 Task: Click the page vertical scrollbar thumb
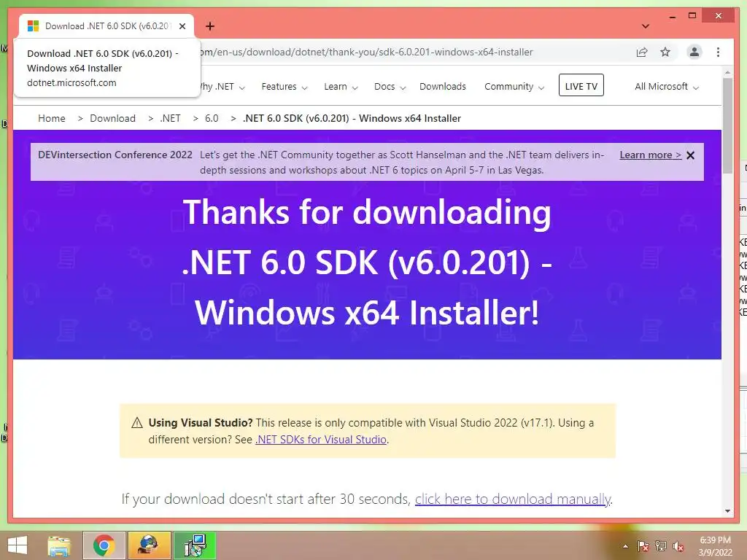pyautogui.click(x=727, y=125)
